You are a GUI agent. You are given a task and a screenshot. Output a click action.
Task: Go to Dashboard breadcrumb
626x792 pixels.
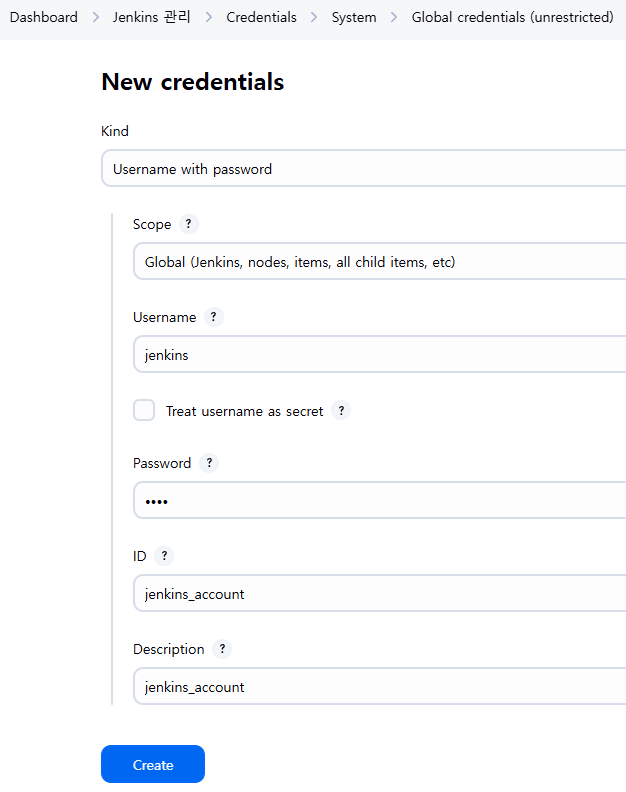click(x=44, y=17)
